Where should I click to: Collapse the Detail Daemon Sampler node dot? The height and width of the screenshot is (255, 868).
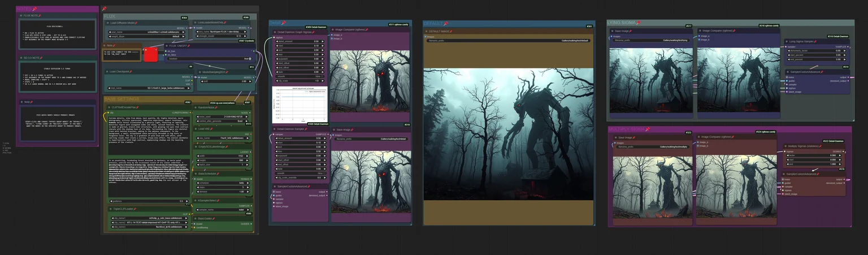tap(274, 129)
